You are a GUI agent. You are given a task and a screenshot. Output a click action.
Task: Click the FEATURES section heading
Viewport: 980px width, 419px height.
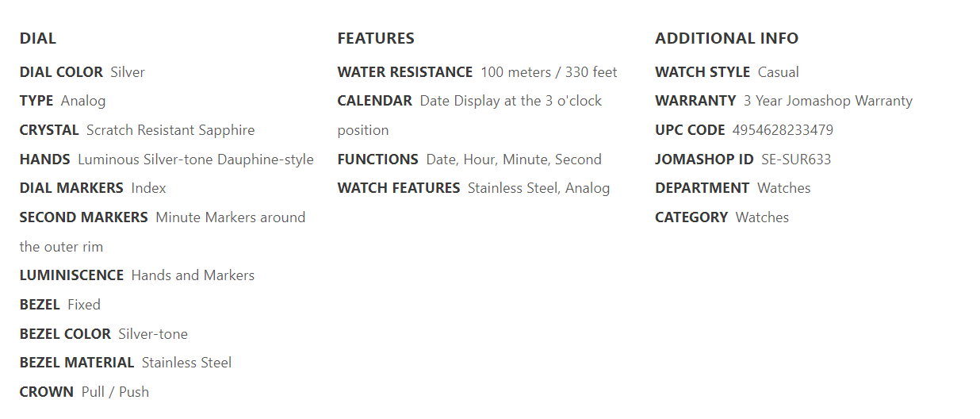click(x=375, y=38)
